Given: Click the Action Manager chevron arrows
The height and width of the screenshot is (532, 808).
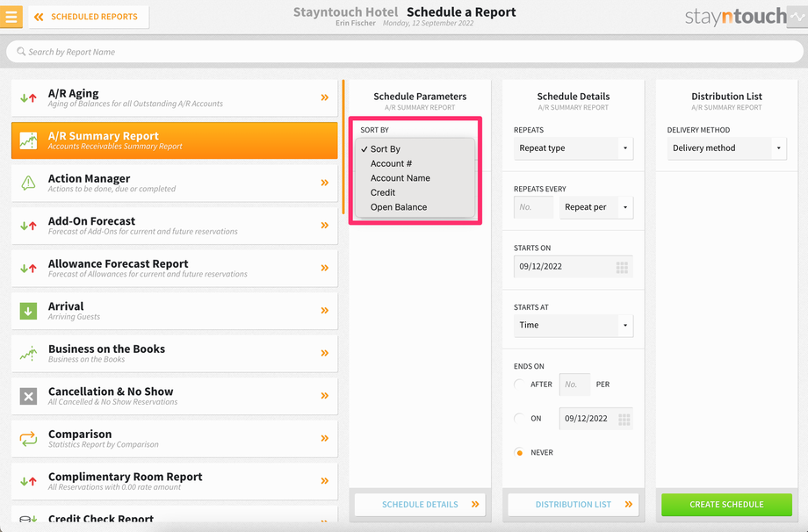Looking at the screenshot, I should pos(325,183).
